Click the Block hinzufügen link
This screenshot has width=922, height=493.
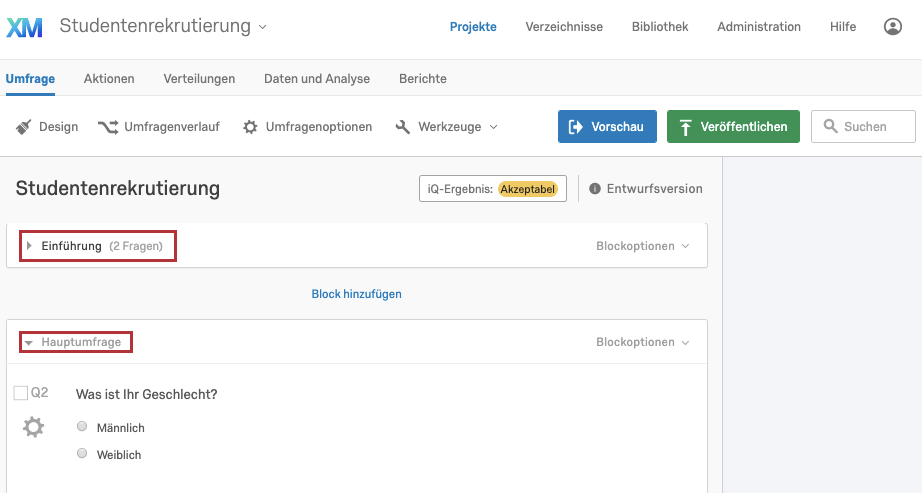[356, 294]
